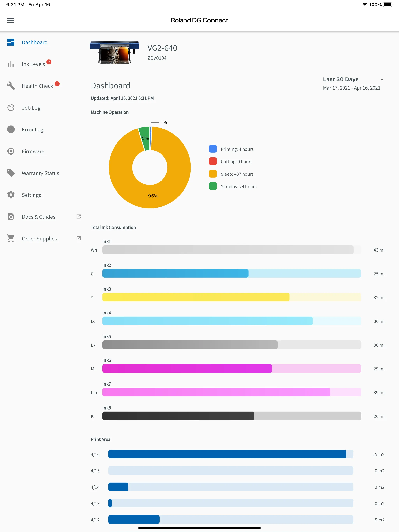Click the 'Total Ink Consumption' heading
This screenshot has height=532, width=399.
coord(113,227)
